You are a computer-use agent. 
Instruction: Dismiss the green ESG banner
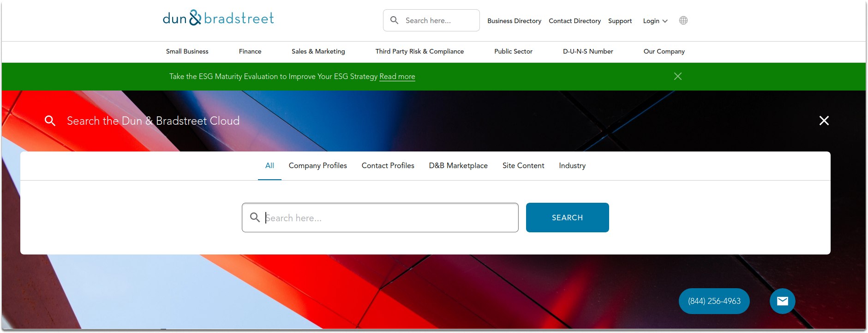(678, 76)
